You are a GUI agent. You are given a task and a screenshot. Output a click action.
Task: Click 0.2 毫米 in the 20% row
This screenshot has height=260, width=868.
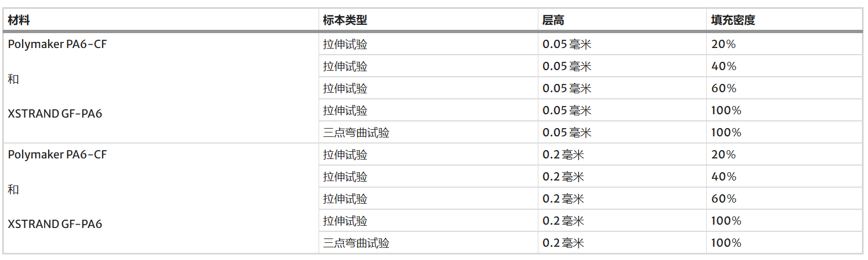point(563,155)
